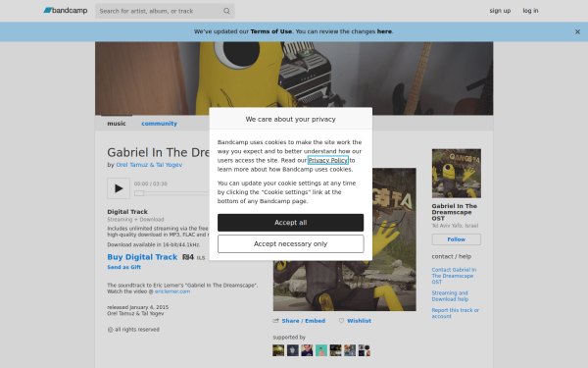The height and width of the screenshot is (368, 588).
Task: Click the search magnifier icon
Action: [x=226, y=11]
